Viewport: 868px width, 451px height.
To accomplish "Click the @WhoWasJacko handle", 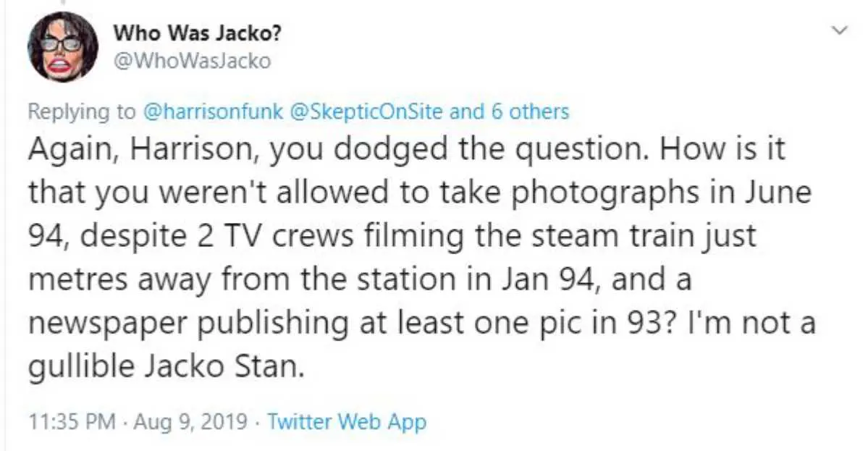I will [x=193, y=61].
